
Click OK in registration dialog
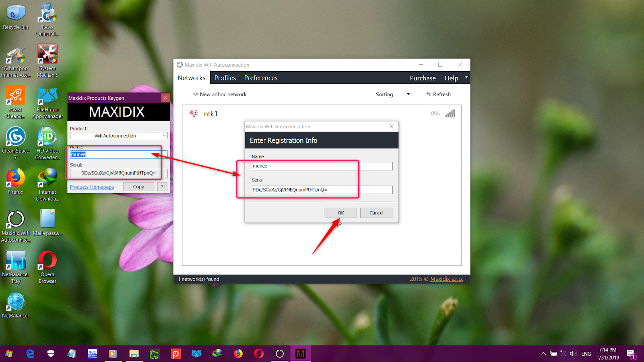coord(341,213)
